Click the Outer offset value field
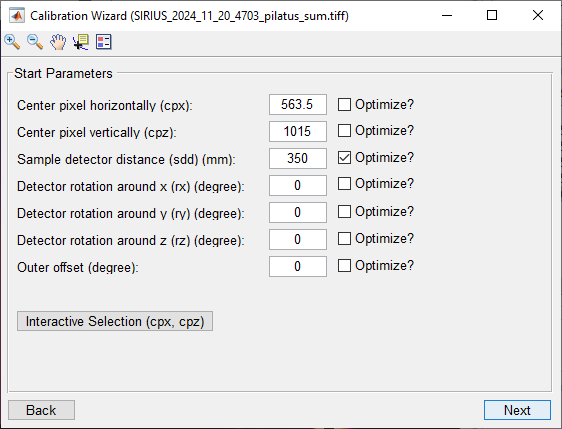This screenshot has height=429, width=562. point(298,266)
